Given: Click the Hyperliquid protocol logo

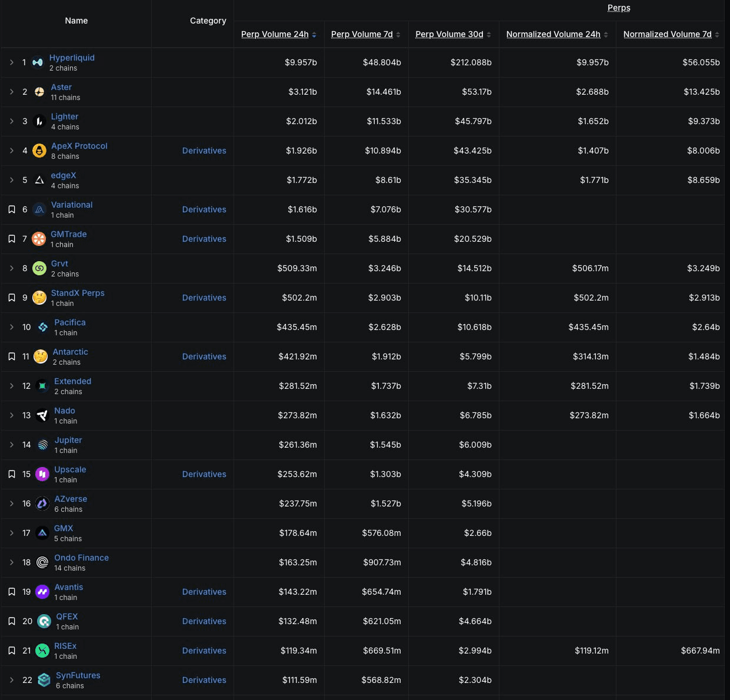Looking at the screenshot, I should pyautogui.click(x=38, y=62).
